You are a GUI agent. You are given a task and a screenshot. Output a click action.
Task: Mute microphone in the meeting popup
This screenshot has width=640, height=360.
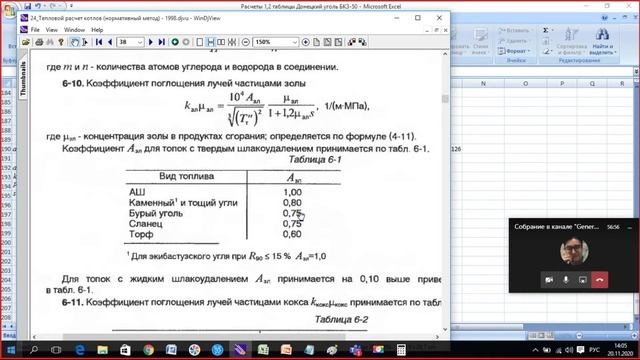pyautogui.click(x=566, y=280)
